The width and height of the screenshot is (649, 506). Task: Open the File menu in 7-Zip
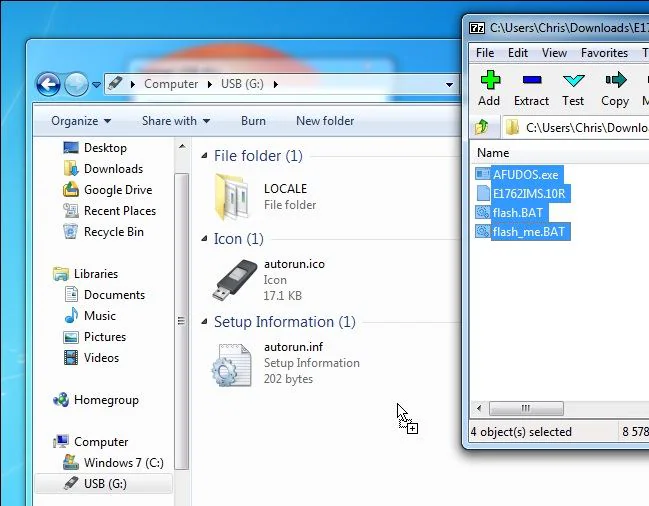(485, 53)
